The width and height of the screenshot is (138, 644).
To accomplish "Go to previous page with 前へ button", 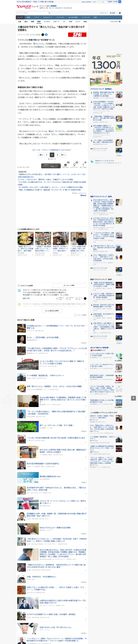I will (x=41, y=155).
